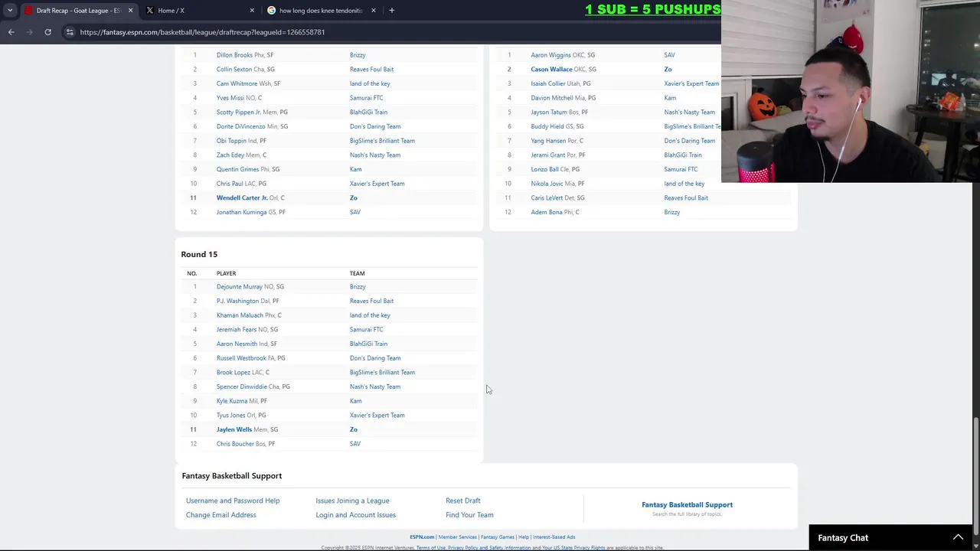Switch to the Draft Recap - Goat League tab
The height and width of the screenshot is (551, 980).
78,11
